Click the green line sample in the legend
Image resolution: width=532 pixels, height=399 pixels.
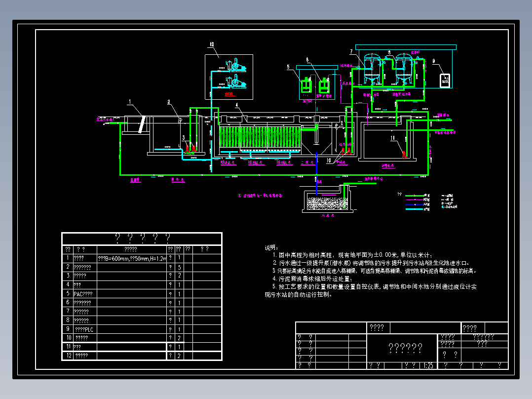tap(415, 196)
